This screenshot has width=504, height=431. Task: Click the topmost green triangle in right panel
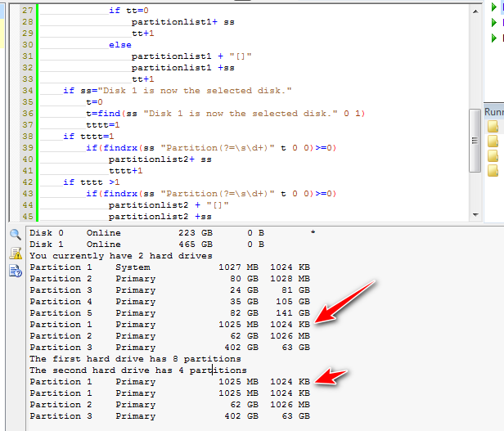pos(494,7)
